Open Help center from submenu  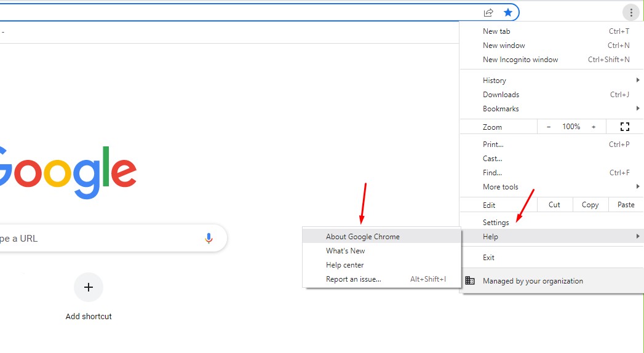tap(381, 264)
